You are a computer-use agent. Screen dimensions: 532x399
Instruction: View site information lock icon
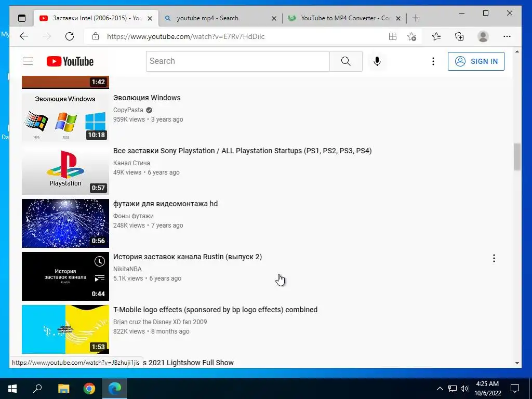point(96,36)
